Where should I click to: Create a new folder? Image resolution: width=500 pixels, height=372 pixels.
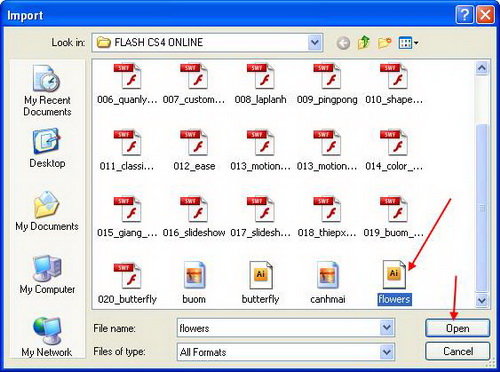coord(384,43)
